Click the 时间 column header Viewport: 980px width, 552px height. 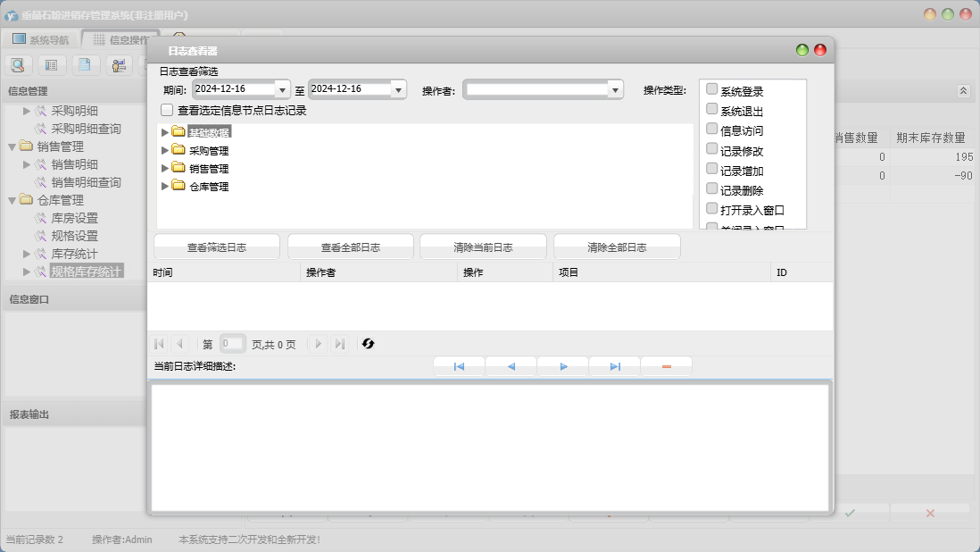coord(224,272)
